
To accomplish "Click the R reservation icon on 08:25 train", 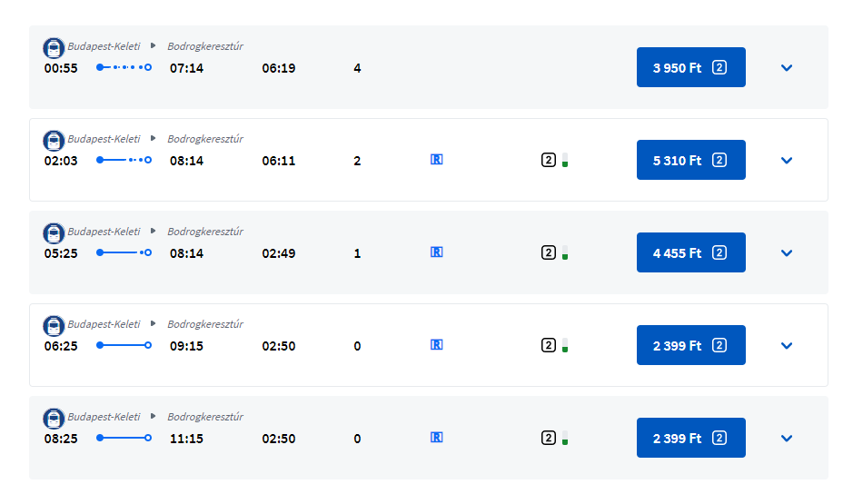I will coord(436,438).
